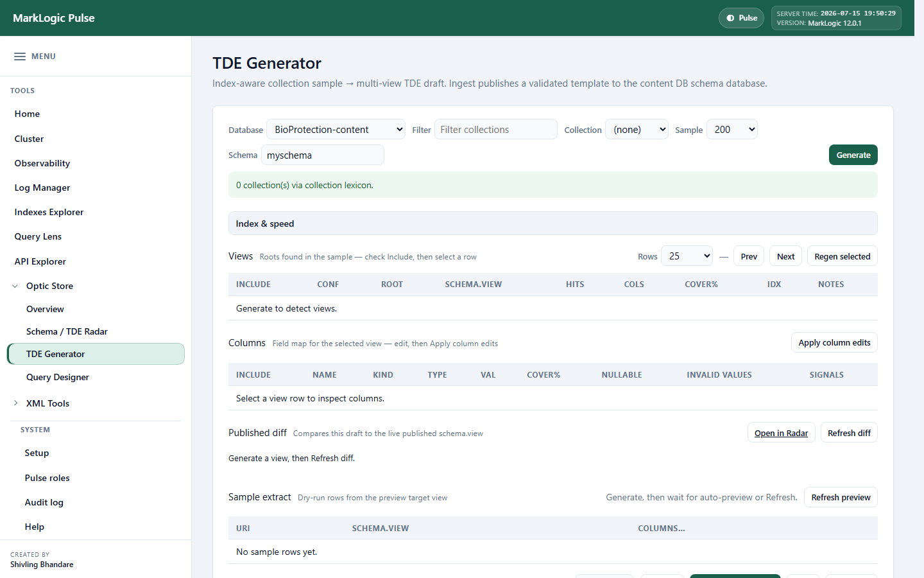The height and width of the screenshot is (578, 924).
Task: Expand the XML Tools section chevron
Action: point(15,403)
